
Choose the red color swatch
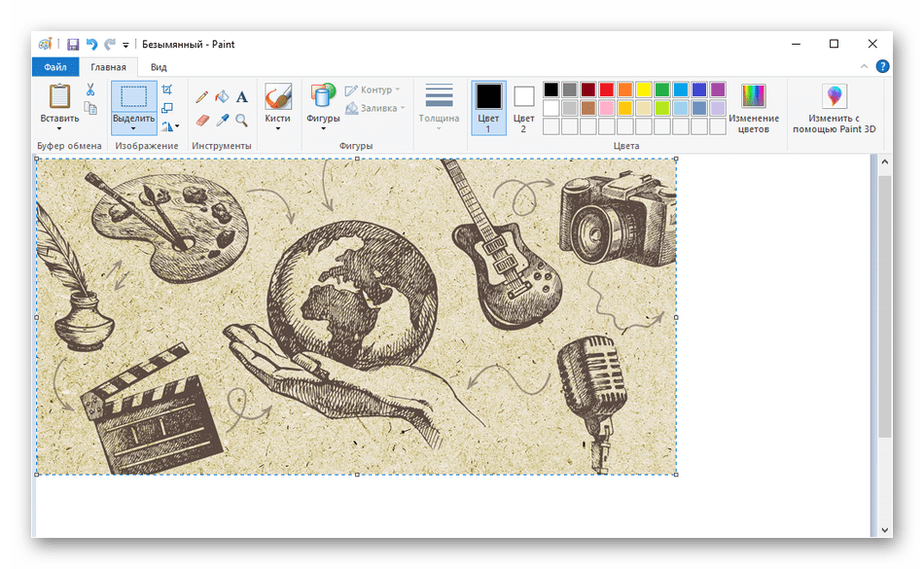(607, 89)
